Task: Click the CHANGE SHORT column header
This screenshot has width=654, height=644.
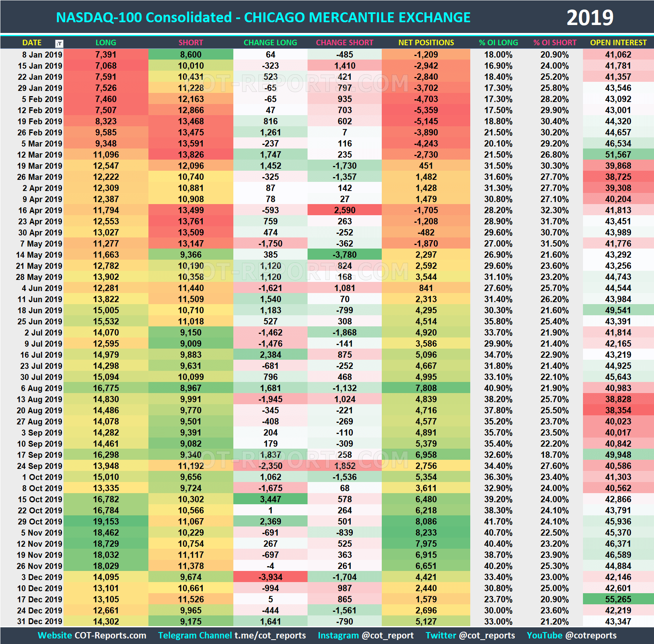Action: tap(344, 43)
